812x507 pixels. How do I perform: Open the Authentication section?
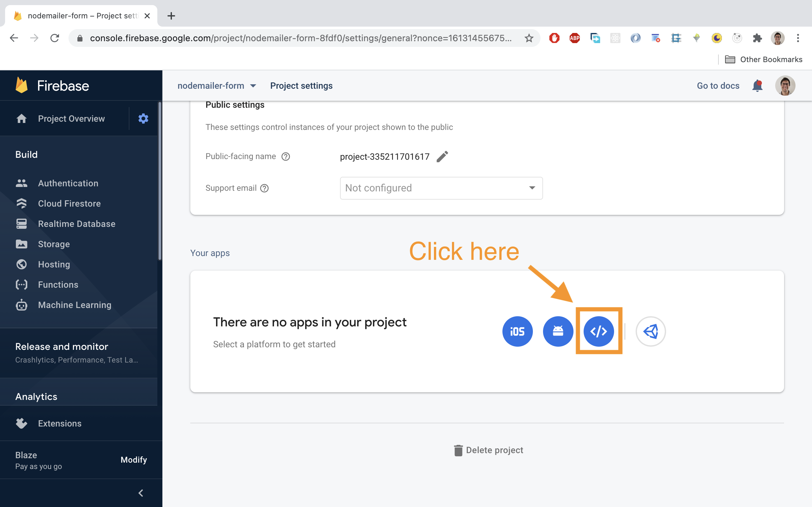[x=68, y=183]
